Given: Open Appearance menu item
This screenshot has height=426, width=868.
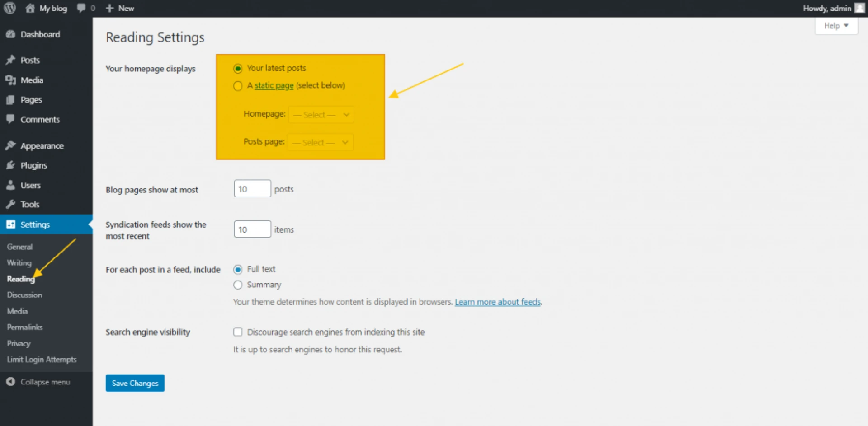Looking at the screenshot, I should (42, 146).
